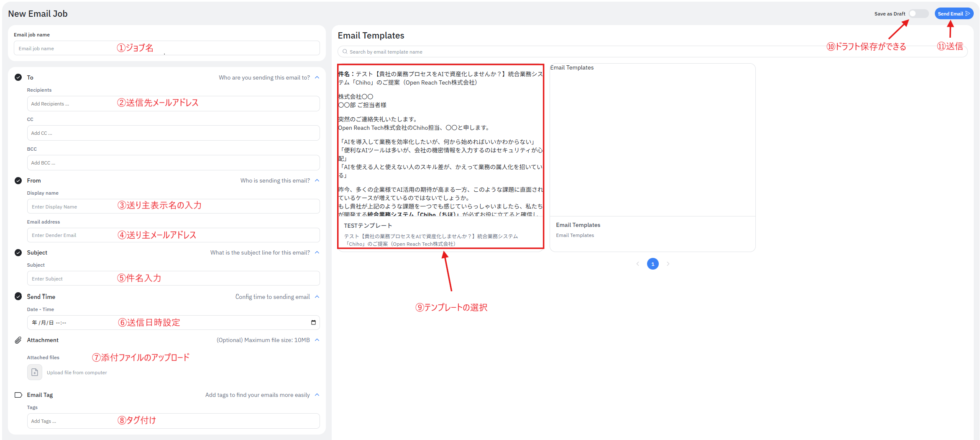
Task: Click the Add Recipients input field
Action: coord(173,104)
